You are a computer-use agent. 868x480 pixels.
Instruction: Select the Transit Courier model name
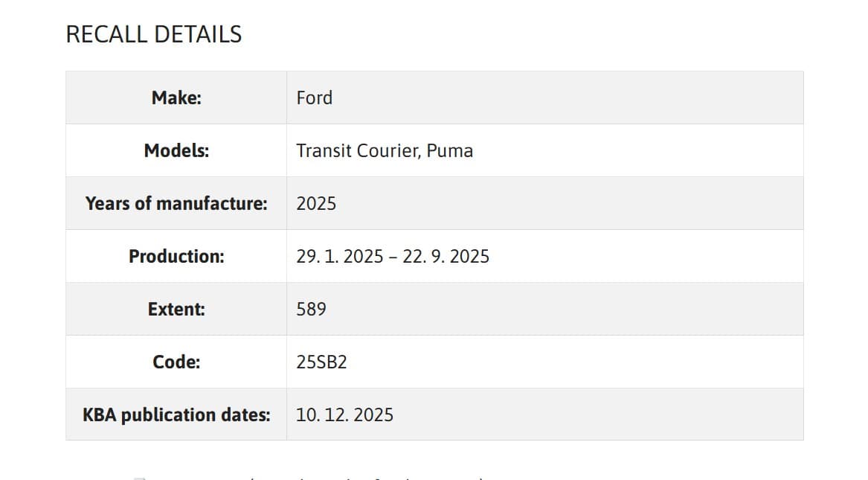pyautogui.click(x=359, y=150)
